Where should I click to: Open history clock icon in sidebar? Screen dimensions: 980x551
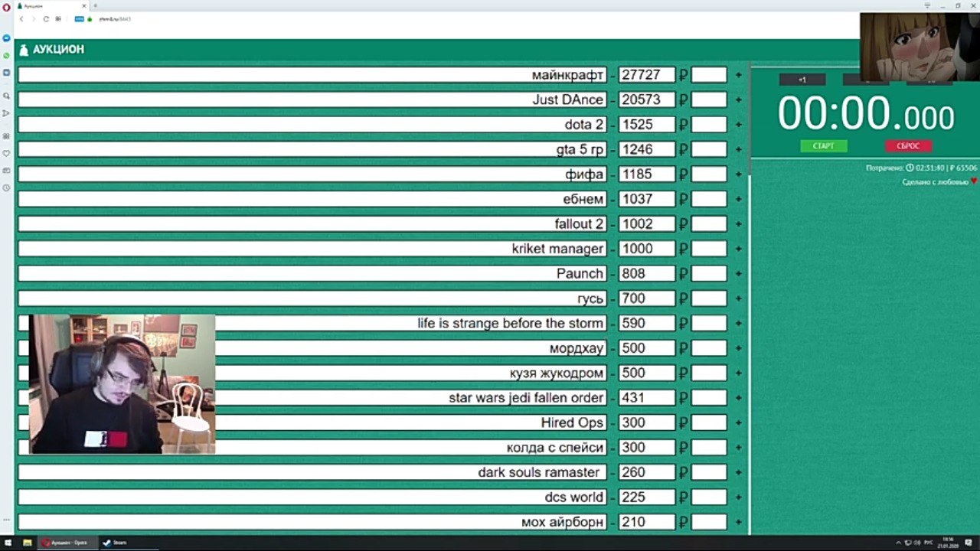tap(6, 187)
